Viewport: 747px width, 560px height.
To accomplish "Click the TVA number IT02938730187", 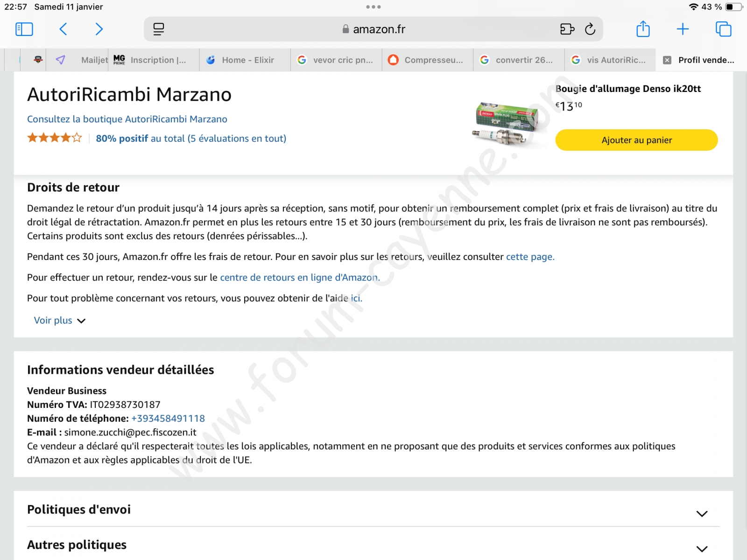I will click(125, 405).
